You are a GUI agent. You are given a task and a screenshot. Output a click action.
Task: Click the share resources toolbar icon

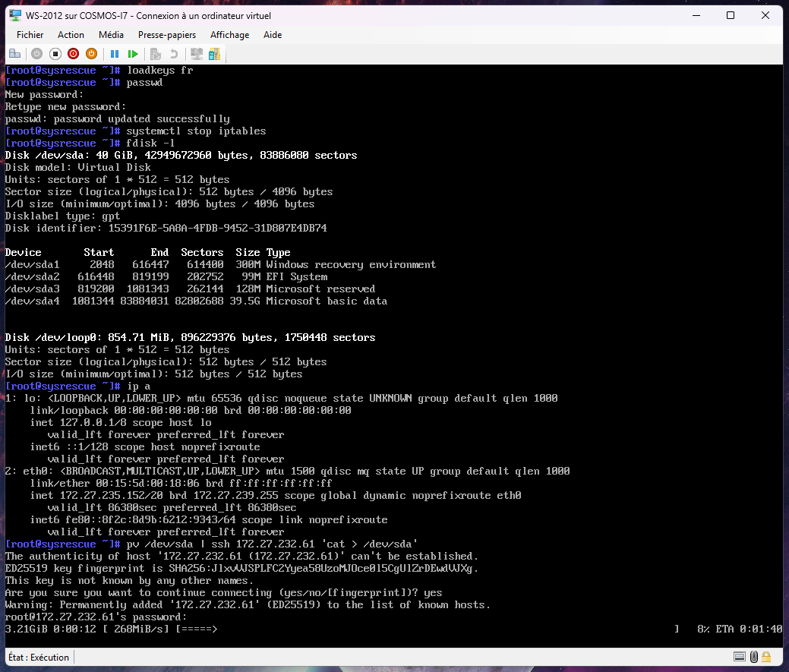(x=214, y=54)
